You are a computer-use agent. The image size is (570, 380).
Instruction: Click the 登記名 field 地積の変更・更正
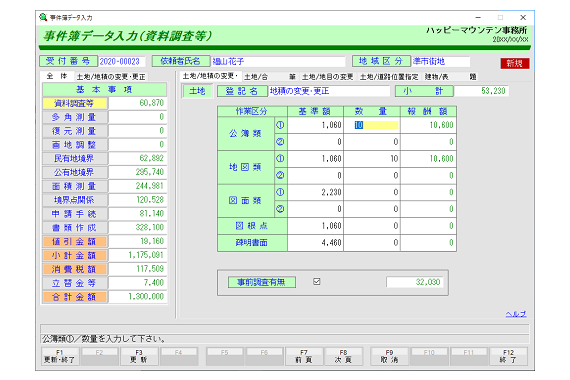pos(329,91)
